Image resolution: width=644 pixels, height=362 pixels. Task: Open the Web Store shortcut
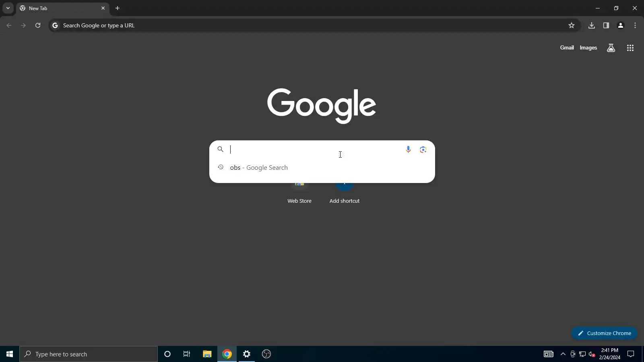[299, 193]
